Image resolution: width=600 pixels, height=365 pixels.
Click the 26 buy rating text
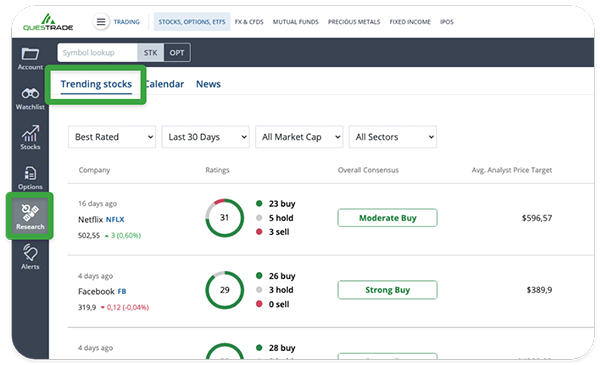(282, 276)
